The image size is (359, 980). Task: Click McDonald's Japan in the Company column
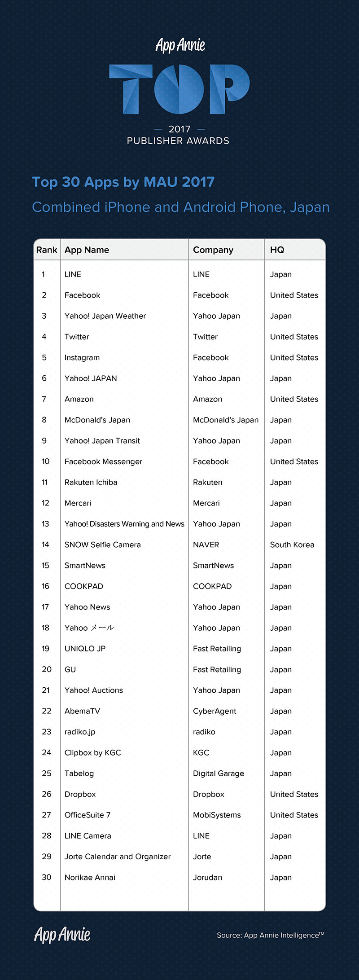tap(226, 420)
